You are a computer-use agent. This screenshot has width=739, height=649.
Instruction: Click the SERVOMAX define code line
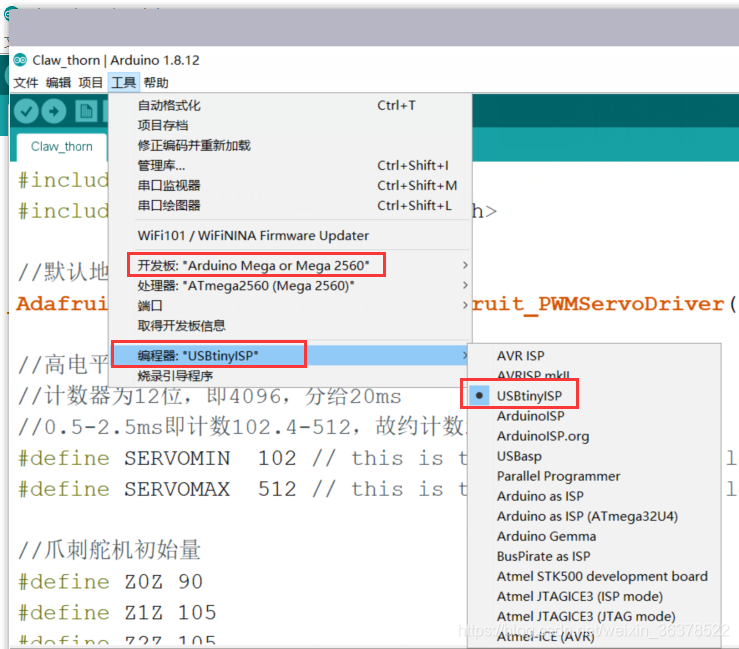242,489
